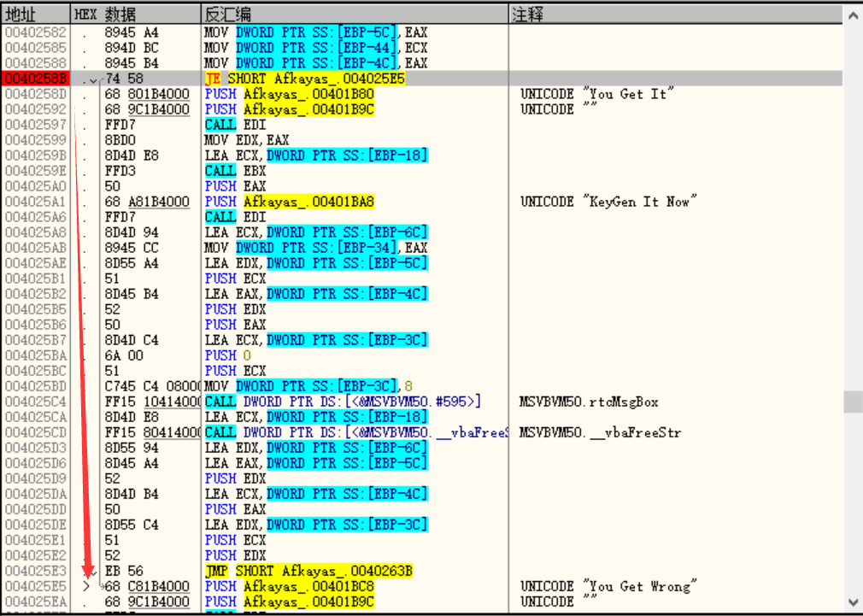Click hex bytes 6A 00
The width and height of the screenshot is (863, 616).
pos(124,356)
